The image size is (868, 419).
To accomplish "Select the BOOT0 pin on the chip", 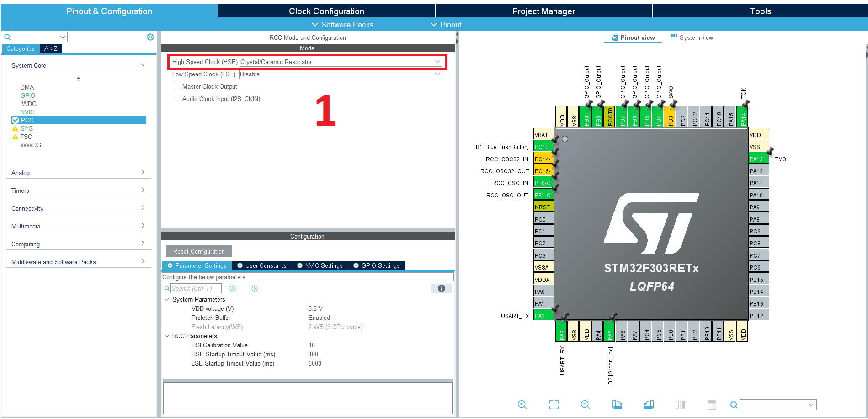I will pos(610,117).
